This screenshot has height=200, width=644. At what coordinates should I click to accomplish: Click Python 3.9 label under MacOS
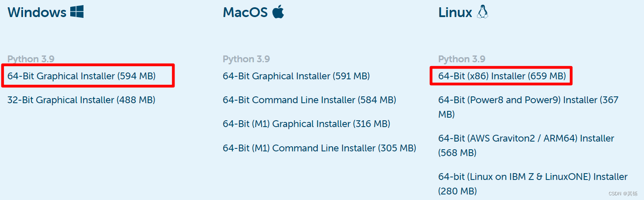click(x=246, y=59)
